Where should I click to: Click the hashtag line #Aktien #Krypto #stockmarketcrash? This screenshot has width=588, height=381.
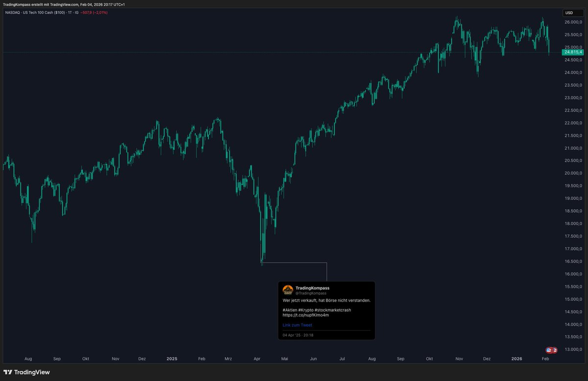(x=317, y=310)
